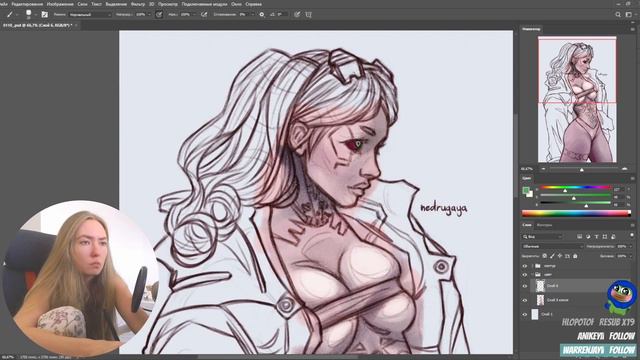Open the Просмотр menu
The height and width of the screenshot is (360, 640).
[x=167, y=4]
